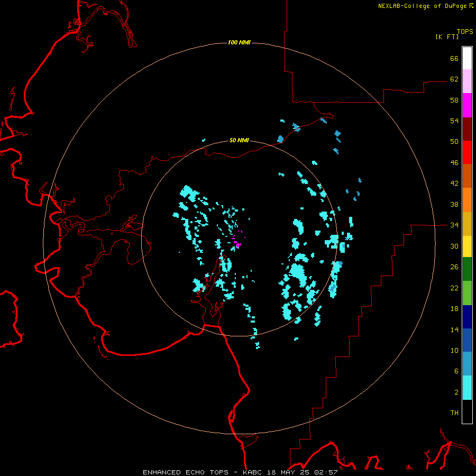
Task: Click the legend value 30
Action: coord(454,246)
